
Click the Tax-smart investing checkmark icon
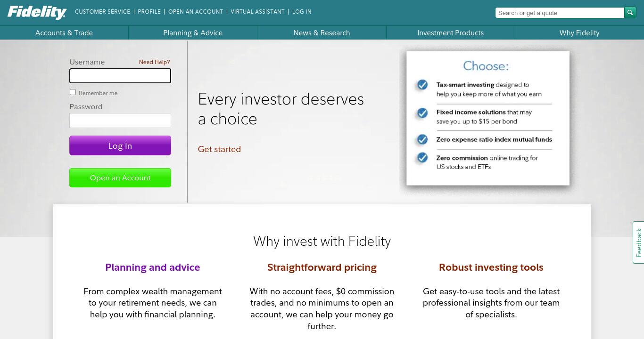coord(422,85)
